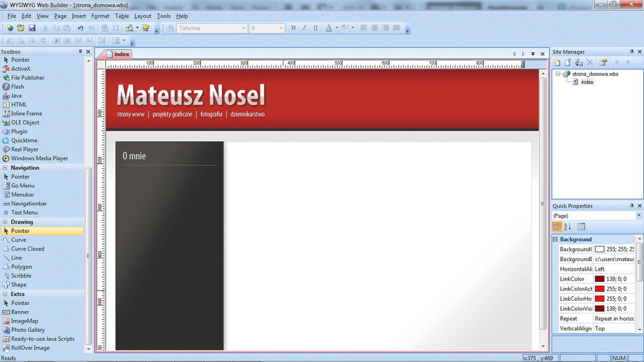This screenshot has height=362, width=644.
Task: Select Navigationbar tool
Action: (x=29, y=204)
